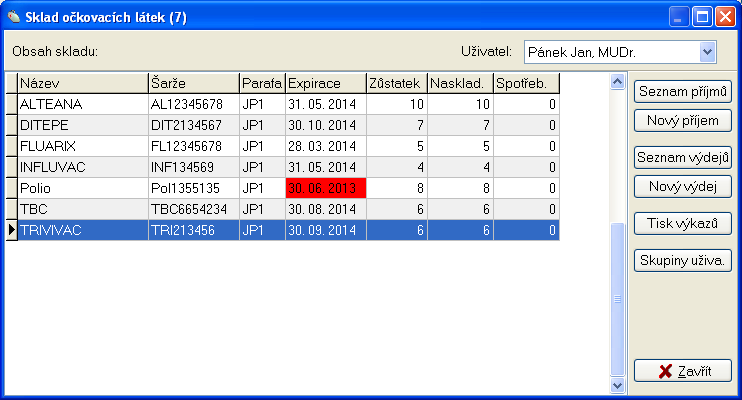Select the FLUARIX batch cell FL12345678
The width and height of the screenshot is (742, 400).
(193, 146)
